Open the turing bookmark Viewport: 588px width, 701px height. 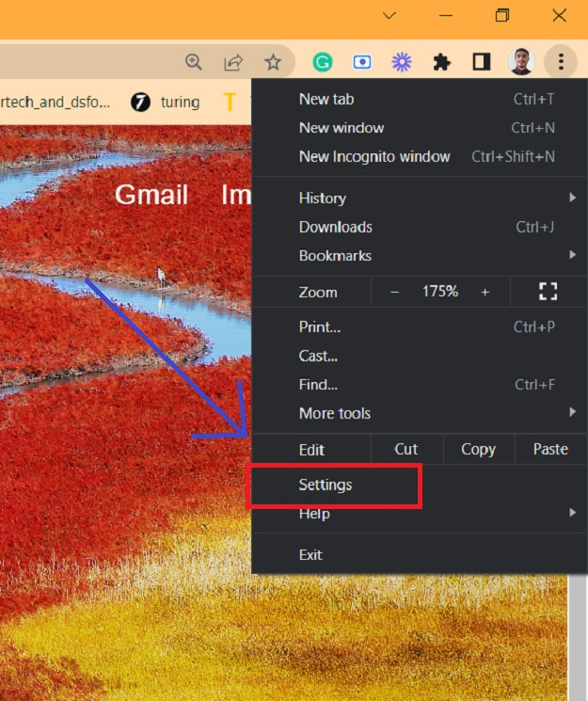tap(167, 102)
